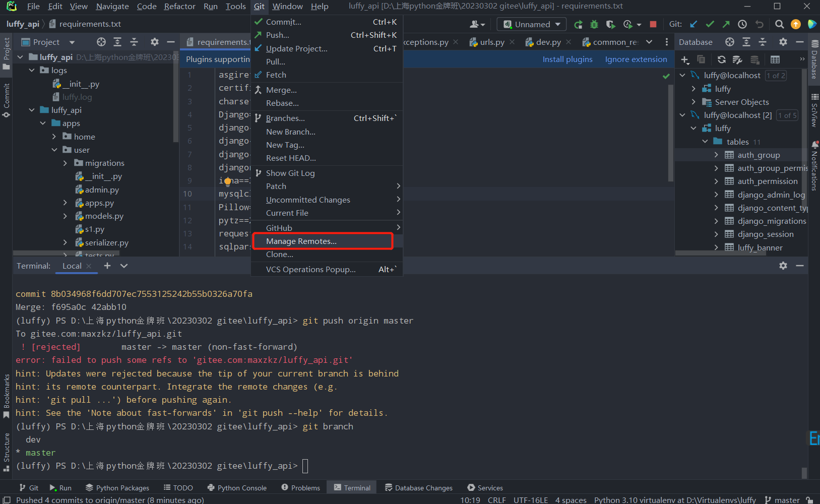
Task: Click the Database panel New plus icon
Action: click(x=685, y=59)
